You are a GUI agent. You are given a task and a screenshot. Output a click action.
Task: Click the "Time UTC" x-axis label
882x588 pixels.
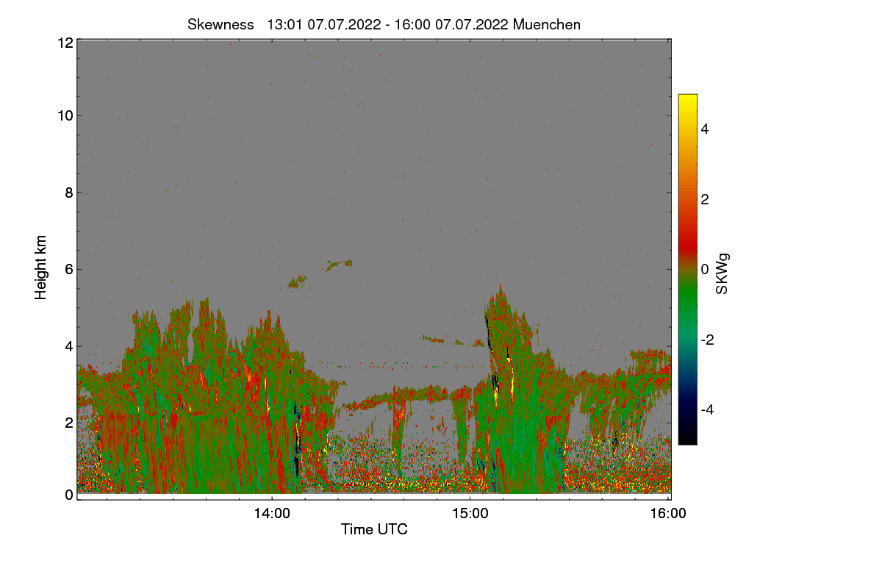tap(374, 529)
